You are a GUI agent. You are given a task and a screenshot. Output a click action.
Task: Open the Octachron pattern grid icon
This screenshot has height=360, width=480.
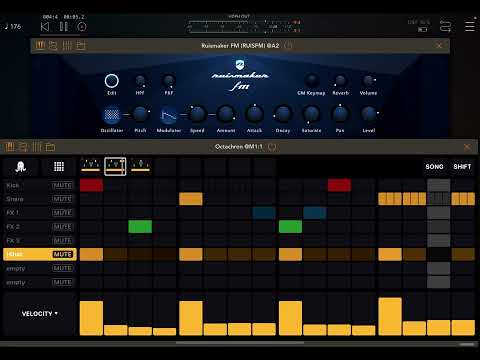(x=59, y=167)
